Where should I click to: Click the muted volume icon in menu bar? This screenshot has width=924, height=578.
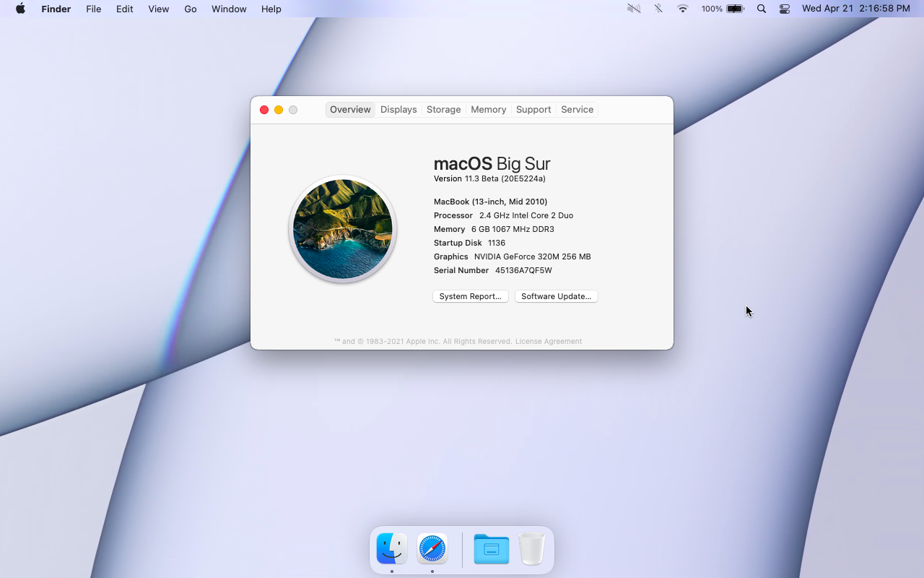tap(634, 9)
